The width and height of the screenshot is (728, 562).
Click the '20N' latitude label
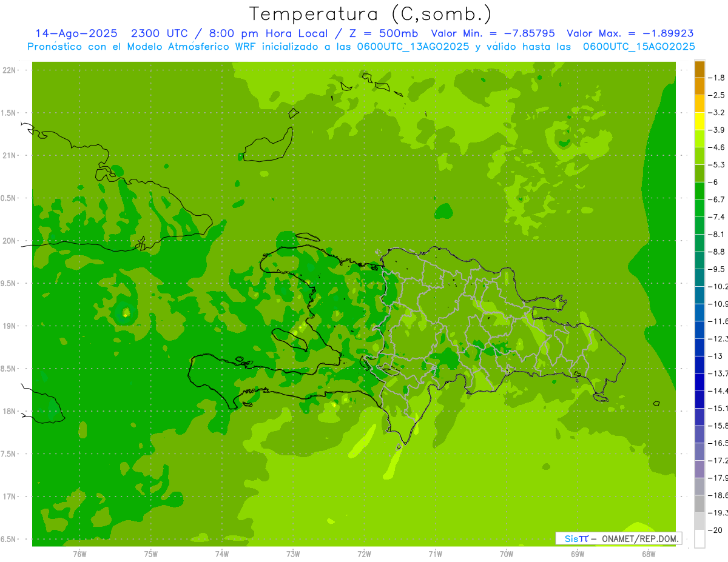coord(10,241)
